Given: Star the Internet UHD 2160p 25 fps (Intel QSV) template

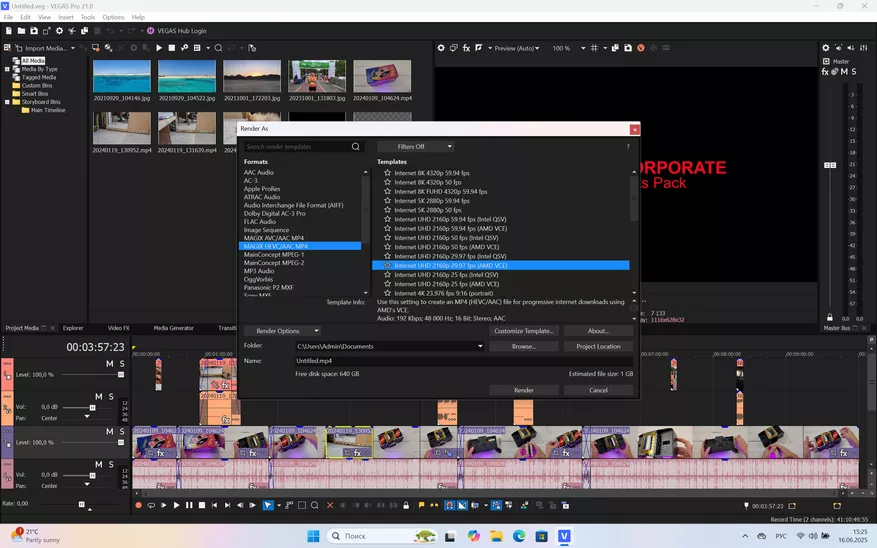Looking at the screenshot, I should pyautogui.click(x=388, y=275).
